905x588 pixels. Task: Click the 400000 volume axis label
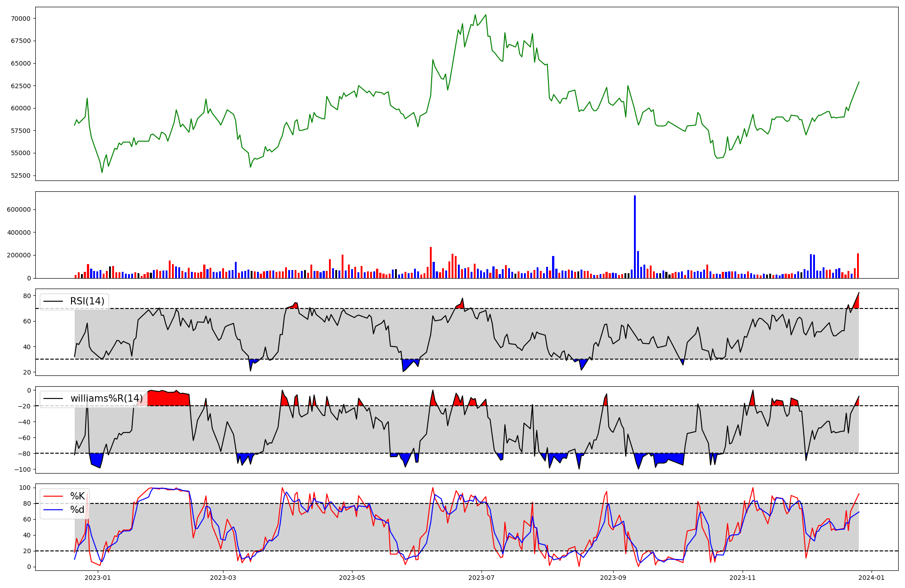19,232
